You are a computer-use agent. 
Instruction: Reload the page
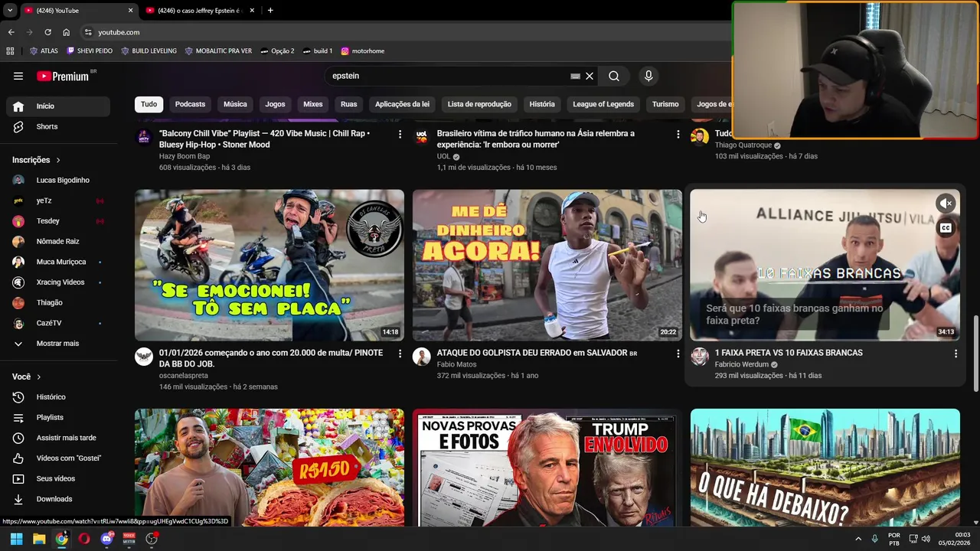(47, 32)
